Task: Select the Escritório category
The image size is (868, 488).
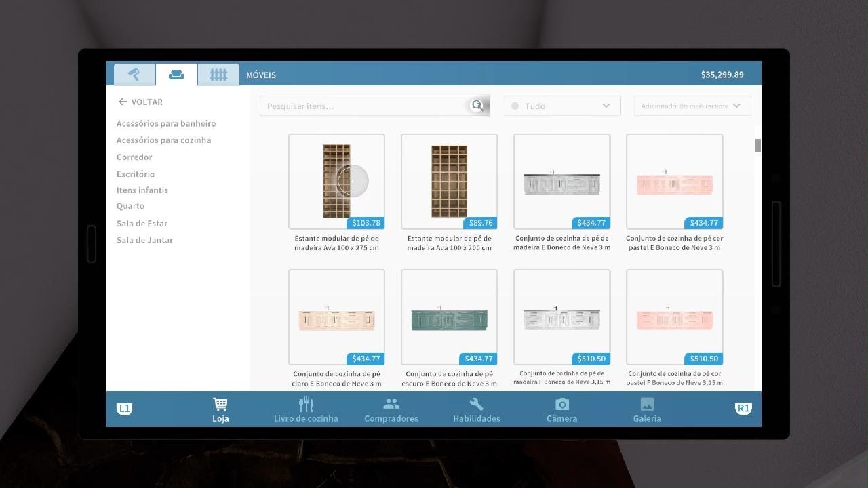Action: point(136,174)
